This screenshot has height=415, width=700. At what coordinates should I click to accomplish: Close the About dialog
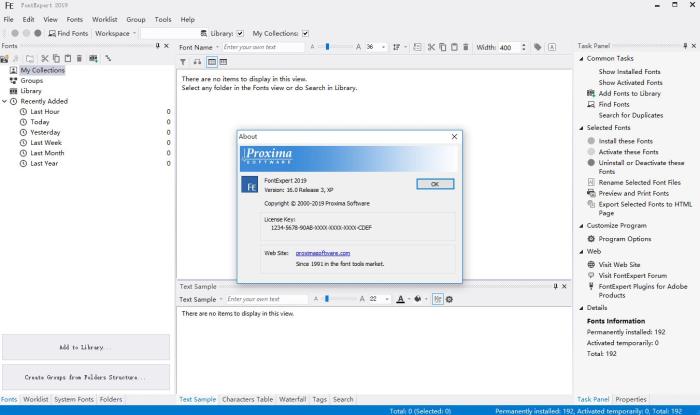(x=454, y=137)
